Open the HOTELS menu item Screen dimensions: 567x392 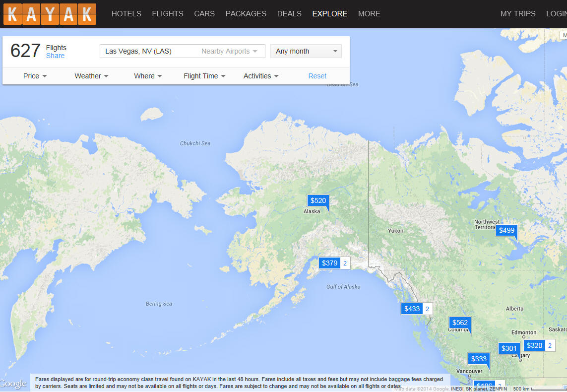click(x=126, y=14)
